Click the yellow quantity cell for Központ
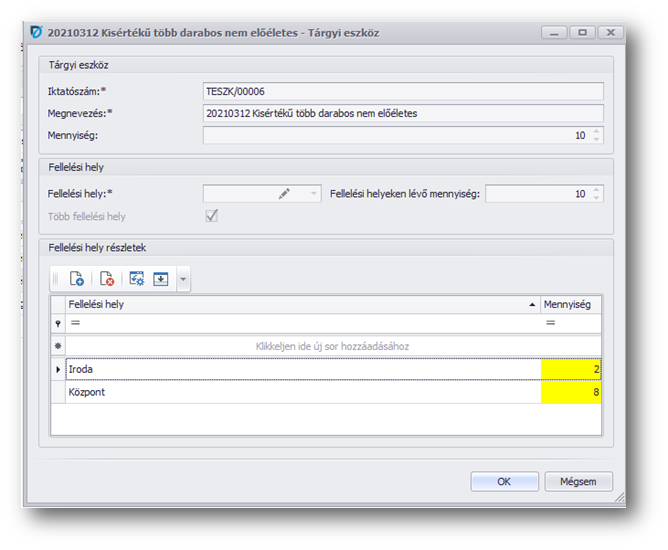This screenshot has height=550, width=668. [x=571, y=392]
